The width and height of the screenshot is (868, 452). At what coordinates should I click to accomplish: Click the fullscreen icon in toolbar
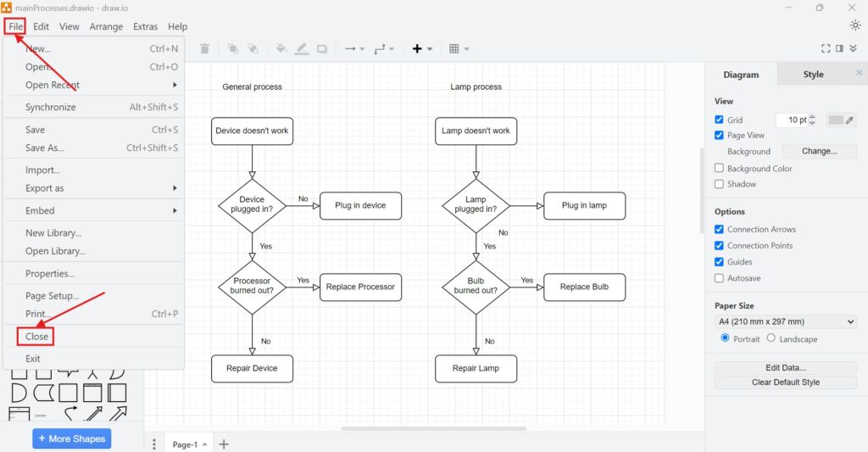click(x=826, y=49)
